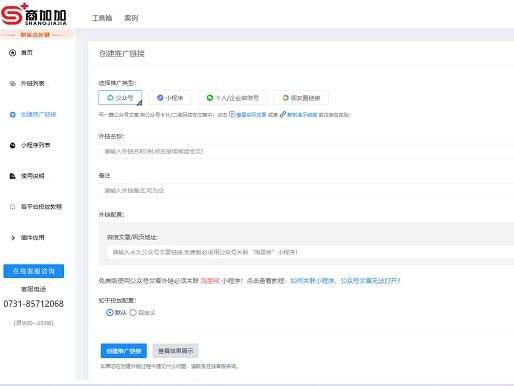Focus the 备注 input field
The width and height of the screenshot is (514, 386).
306,190
